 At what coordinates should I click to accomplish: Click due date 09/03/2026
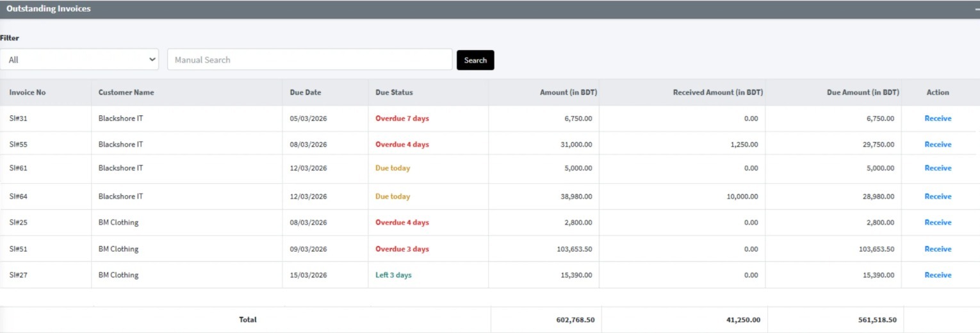tap(308, 249)
